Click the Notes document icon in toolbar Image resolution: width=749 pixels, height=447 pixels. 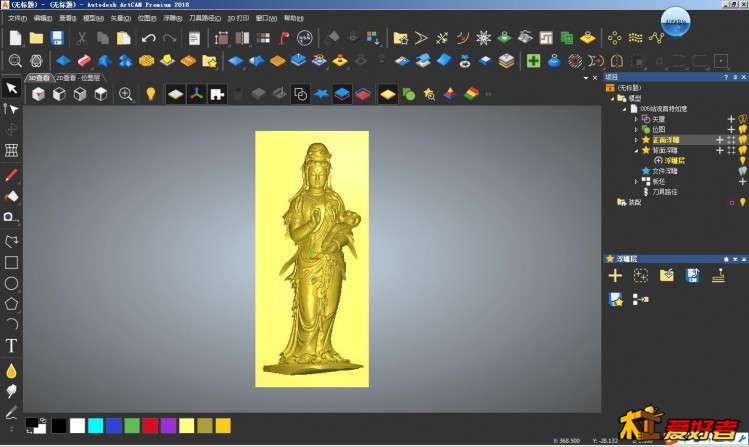pos(194,38)
